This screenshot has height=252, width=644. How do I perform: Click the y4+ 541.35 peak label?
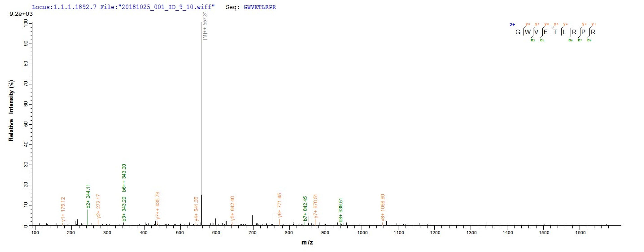click(x=196, y=209)
